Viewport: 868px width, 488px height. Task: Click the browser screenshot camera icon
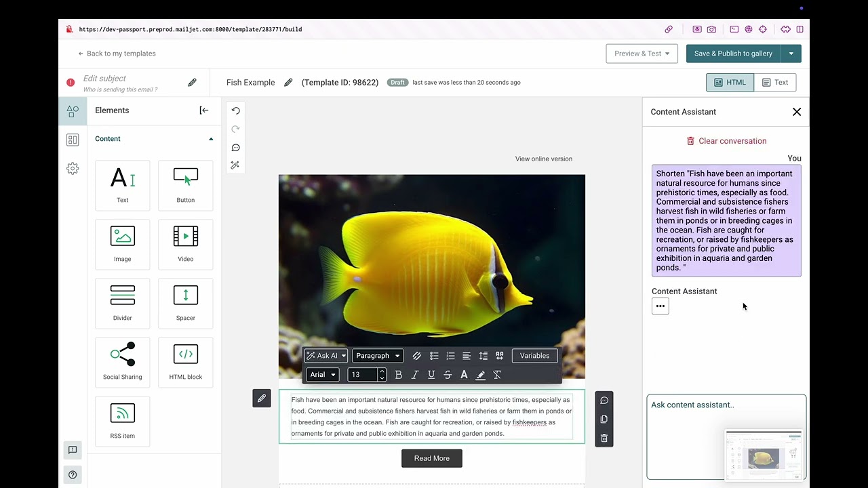coord(711,29)
